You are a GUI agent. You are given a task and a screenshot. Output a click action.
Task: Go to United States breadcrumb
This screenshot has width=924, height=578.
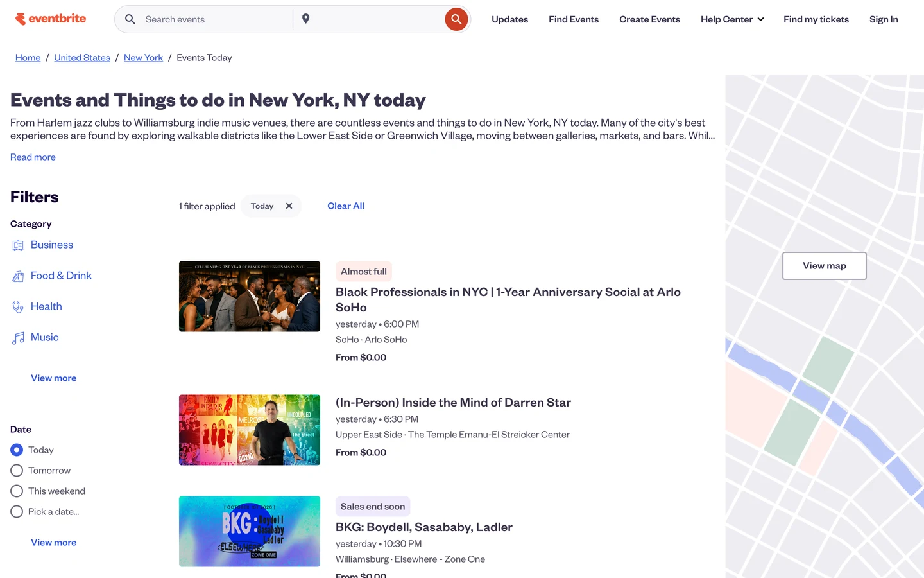click(82, 58)
